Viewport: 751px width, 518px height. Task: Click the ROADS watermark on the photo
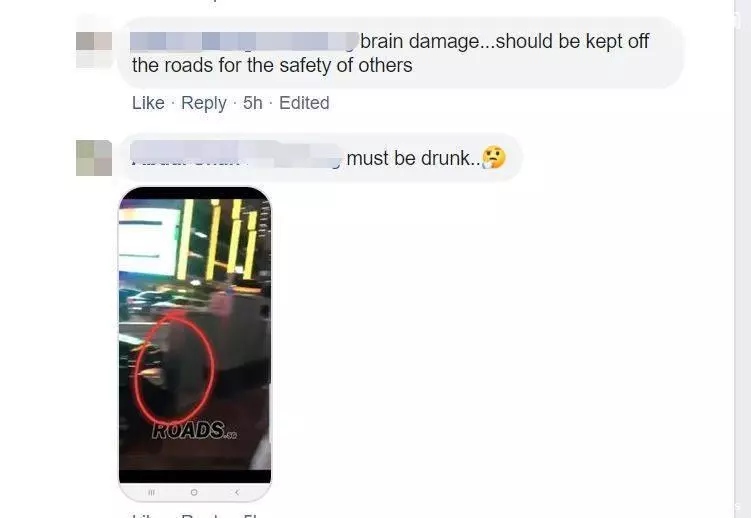(194, 430)
